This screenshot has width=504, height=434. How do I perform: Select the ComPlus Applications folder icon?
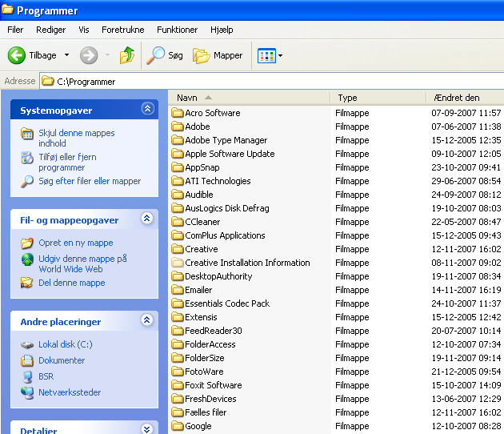click(177, 235)
